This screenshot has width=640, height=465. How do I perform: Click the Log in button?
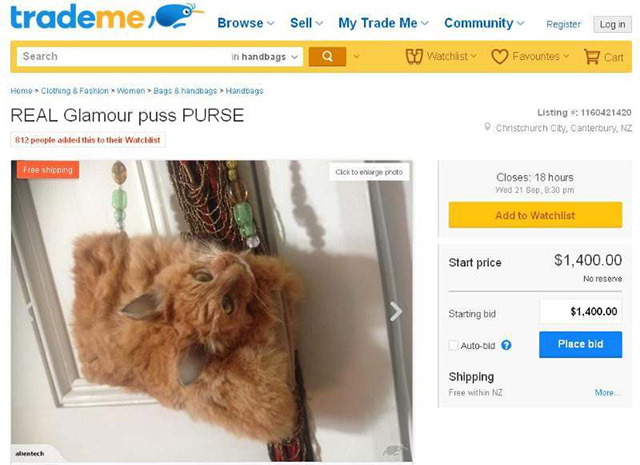tap(612, 24)
